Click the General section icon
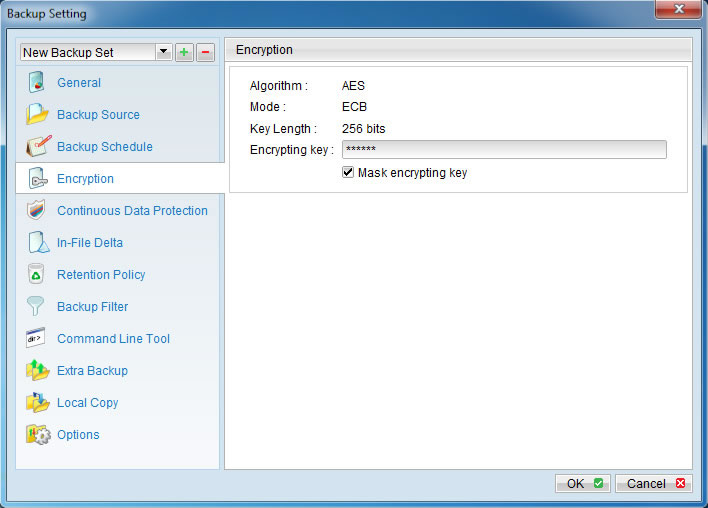Viewport: 708px width, 508px height. [37, 82]
